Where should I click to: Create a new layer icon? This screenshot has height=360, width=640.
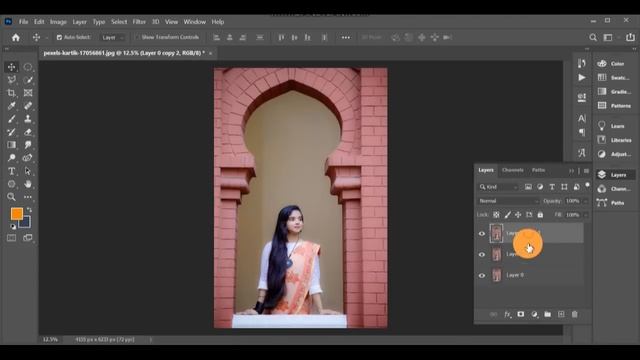tap(561, 314)
